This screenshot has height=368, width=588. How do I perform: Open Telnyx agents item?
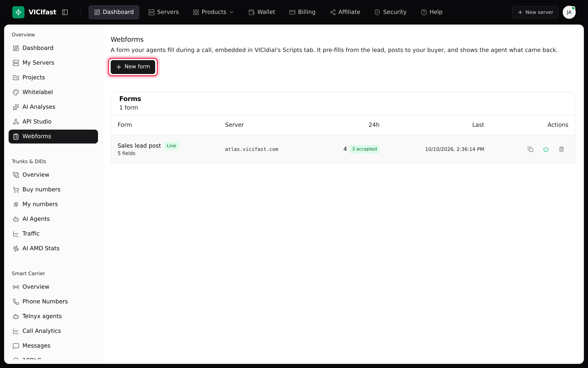pyautogui.click(x=53, y=316)
